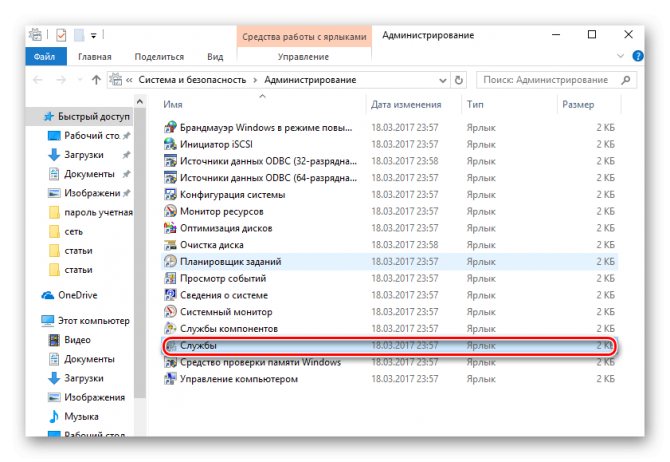Click the iSCSI Initiator shortcut icon
This screenshot has width=670, height=462.
170,144
